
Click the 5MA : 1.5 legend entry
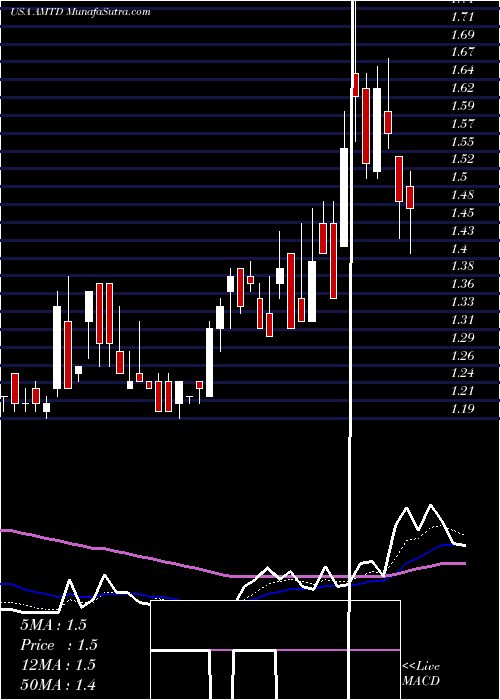(53, 625)
